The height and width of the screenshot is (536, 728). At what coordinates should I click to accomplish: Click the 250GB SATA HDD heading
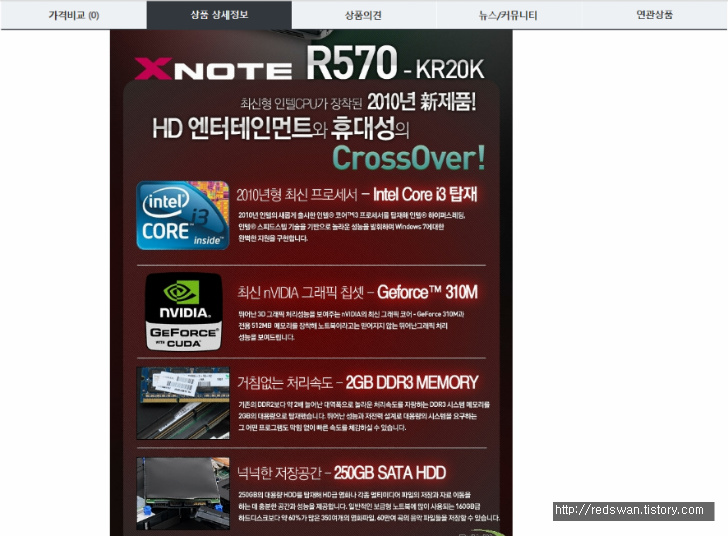click(x=390, y=473)
